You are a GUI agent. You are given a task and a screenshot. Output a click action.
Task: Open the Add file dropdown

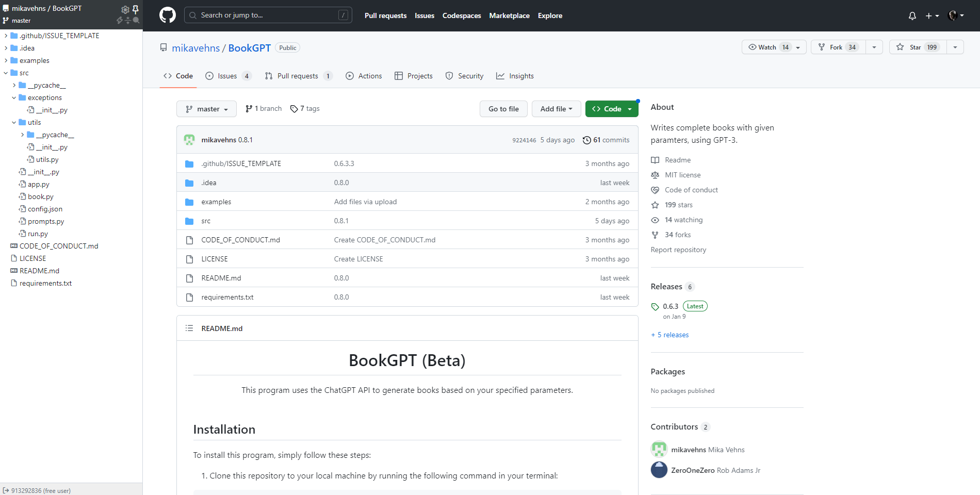coord(556,109)
